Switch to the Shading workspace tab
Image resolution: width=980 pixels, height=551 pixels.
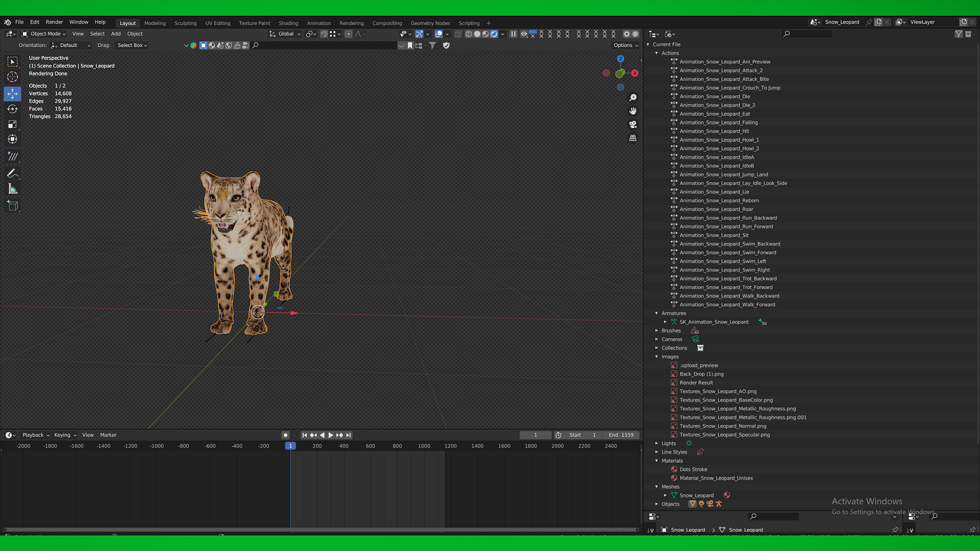288,23
